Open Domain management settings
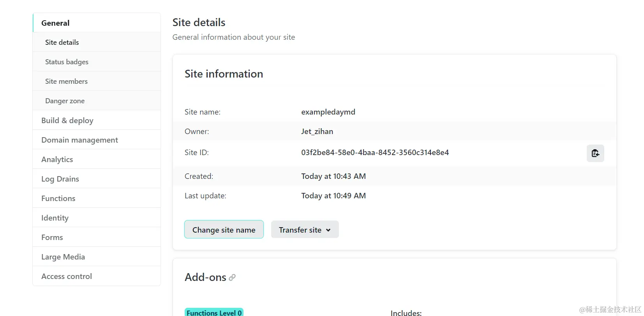The image size is (644, 316). point(97,139)
